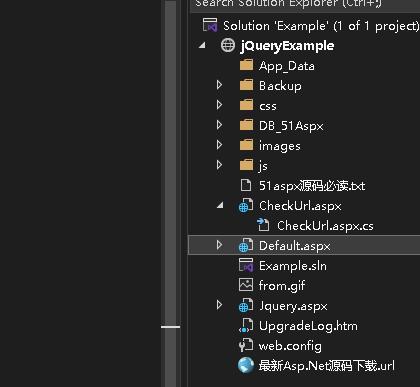Image resolution: width=420 pixels, height=387 pixels.
Task: Click the DB_51Aspx folder icon
Action: (247, 125)
